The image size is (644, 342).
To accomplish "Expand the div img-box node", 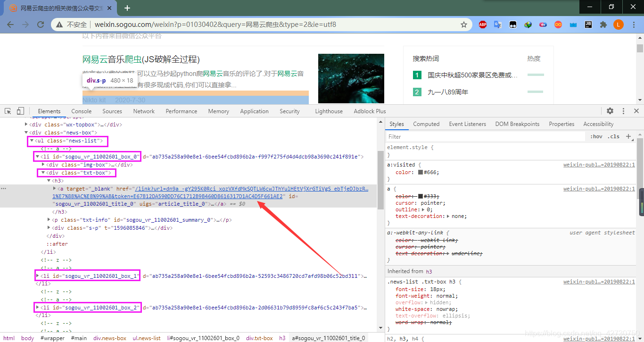I will click(x=43, y=165).
